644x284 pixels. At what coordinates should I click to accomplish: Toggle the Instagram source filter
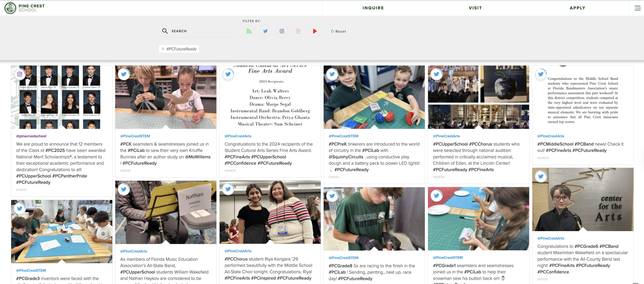pyautogui.click(x=282, y=31)
